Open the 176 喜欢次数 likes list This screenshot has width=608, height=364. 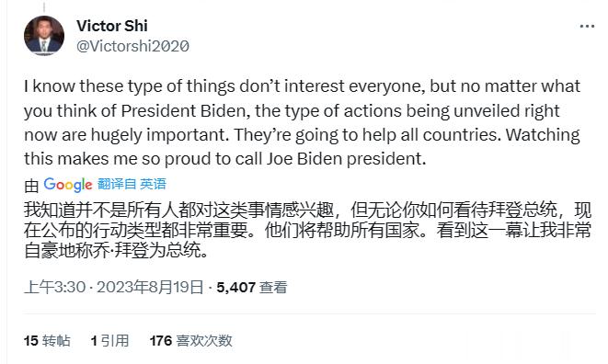point(190,341)
